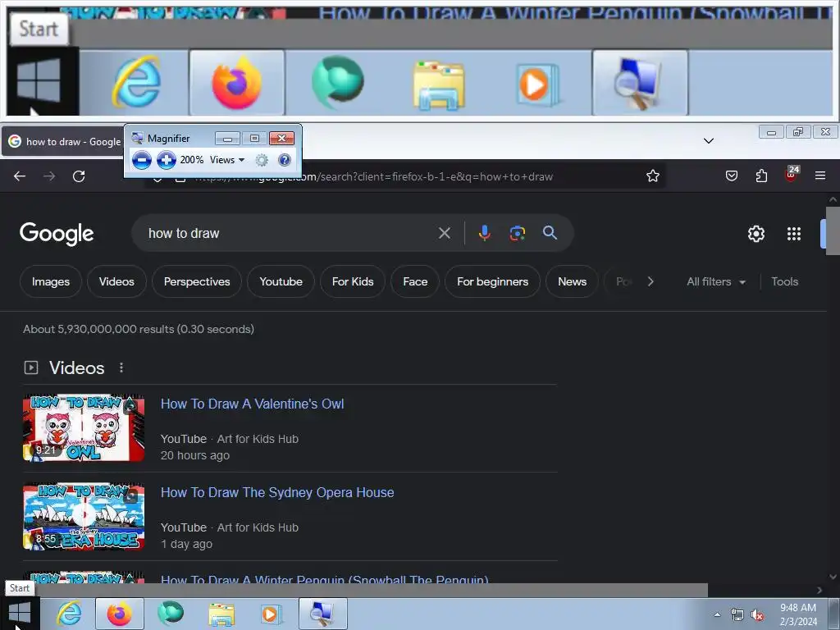The image size is (840, 630).
Task: Select the News filter chip
Action: [572, 281]
